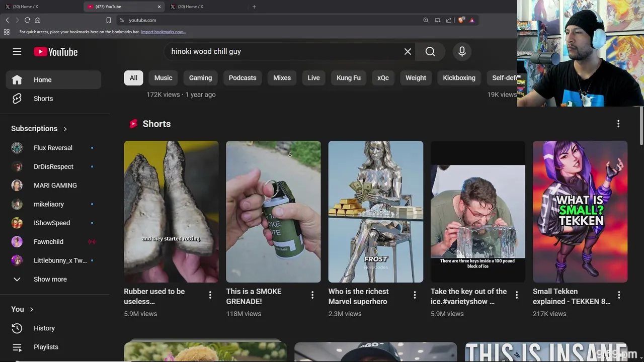The width and height of the screenshot is (644, 362).
Task: Open the bookmarks bar apps grid icon
Action: tap(7, 32)
